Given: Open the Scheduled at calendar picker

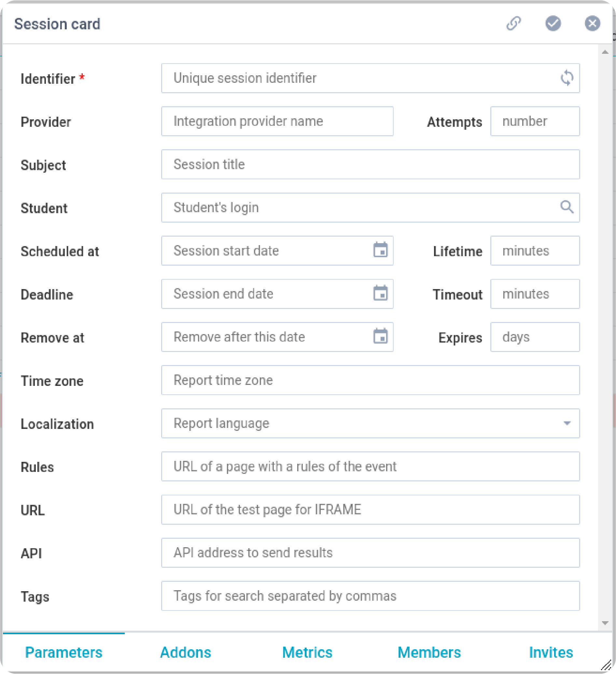Looking at the screenshot, I should [380, 250].
